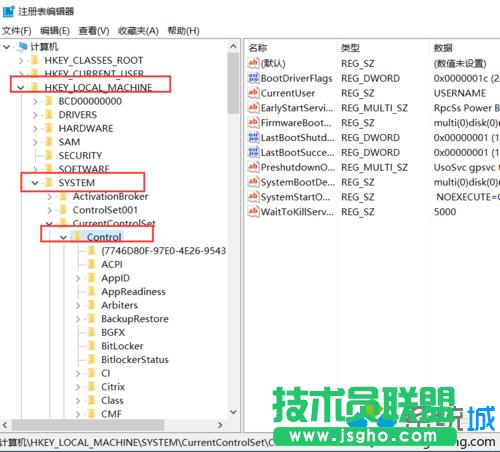
Task: Click the icon of PreshutdownO... value
Action: click(x=253, y=167)
